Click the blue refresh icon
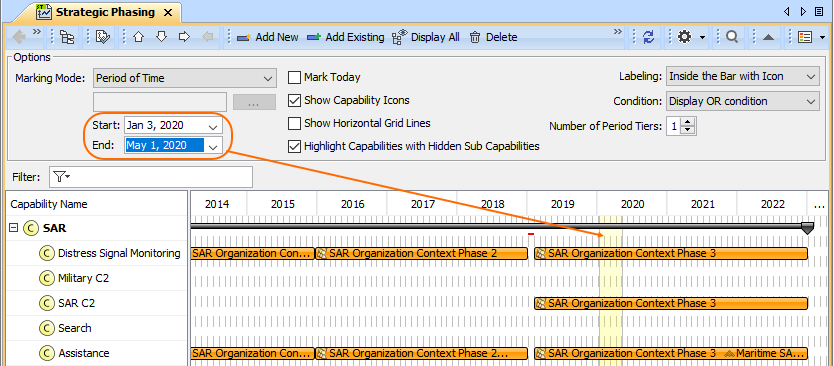The width and height of the screenshot is (834, 366). coord(648,37)
